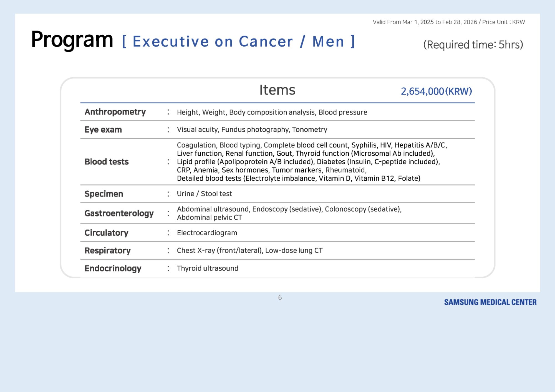Click the Urine / Stool test text

click(x=204, y=194)
